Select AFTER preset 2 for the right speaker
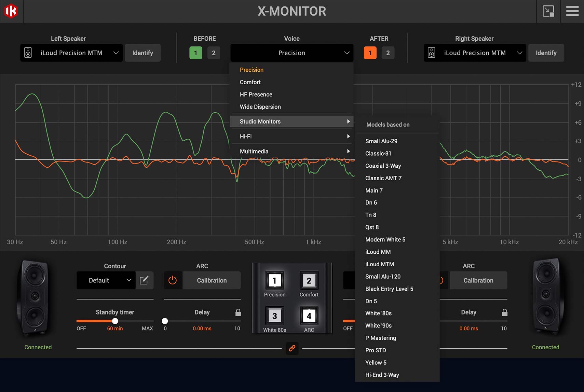The height and width of the screenshot is (392, 584). [388, 53]
